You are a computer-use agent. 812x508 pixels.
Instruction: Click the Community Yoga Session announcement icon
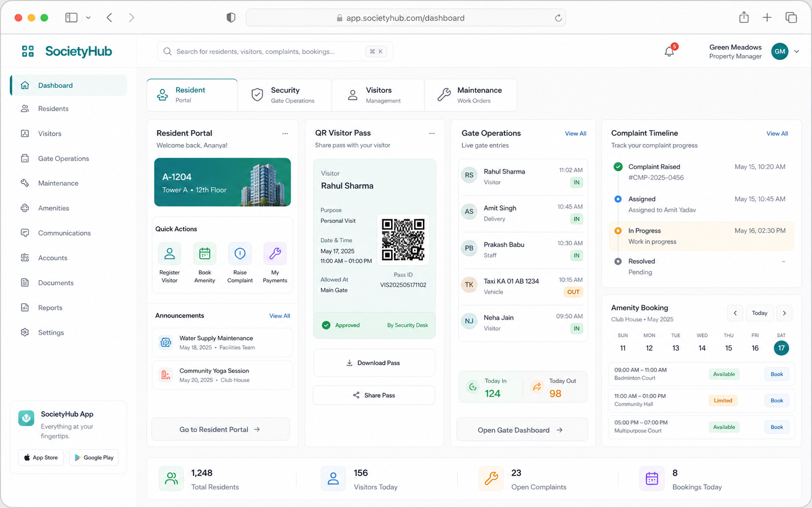tap(166, 375)
